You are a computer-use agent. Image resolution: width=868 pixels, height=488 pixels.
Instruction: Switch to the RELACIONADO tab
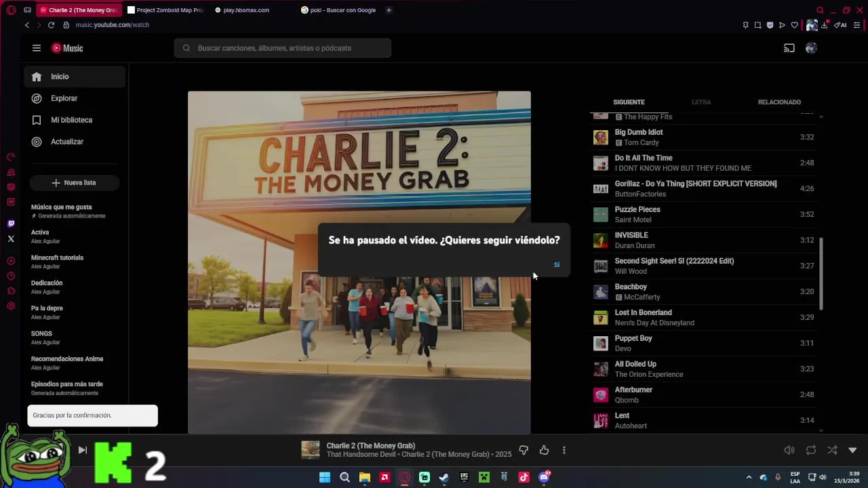[779, 102]
